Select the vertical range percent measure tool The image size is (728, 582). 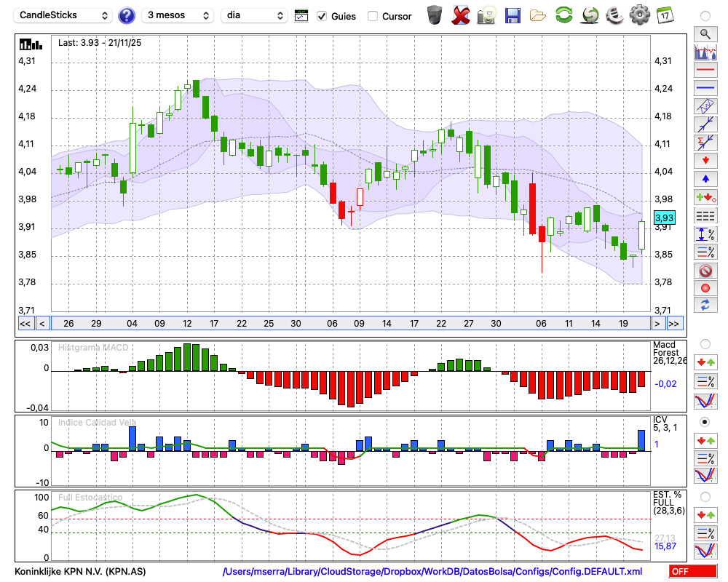(705, 234)
